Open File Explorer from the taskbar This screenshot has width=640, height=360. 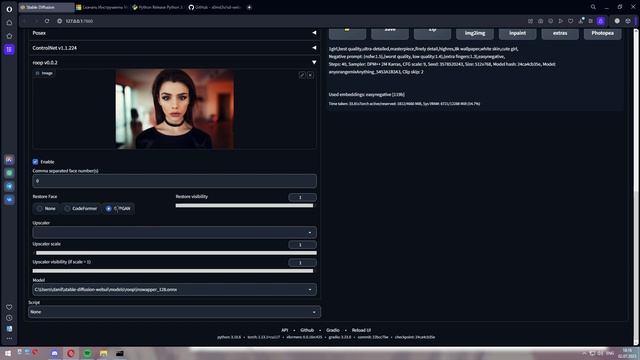(103, 353)
